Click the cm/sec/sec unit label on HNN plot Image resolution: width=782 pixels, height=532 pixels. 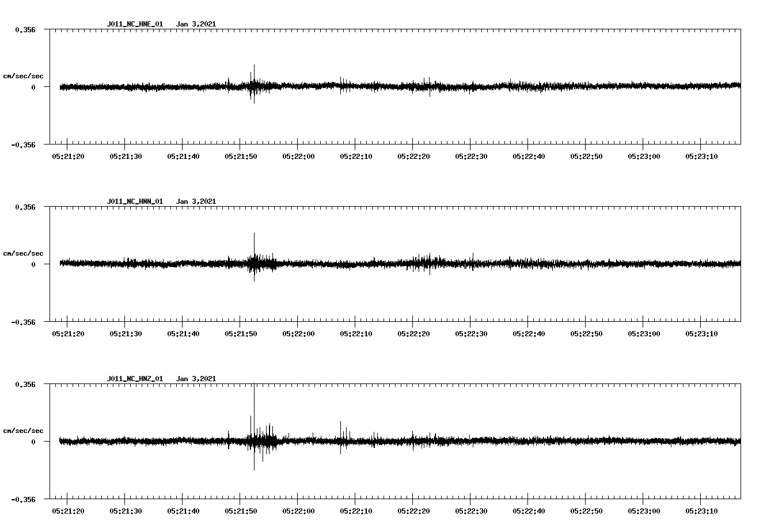(x=24, y=253)
